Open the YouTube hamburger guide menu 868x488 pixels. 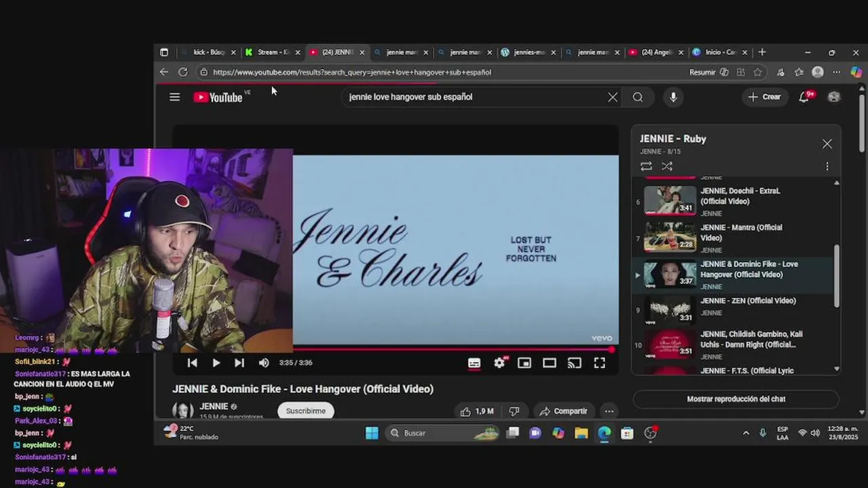[x=174, y=97]
